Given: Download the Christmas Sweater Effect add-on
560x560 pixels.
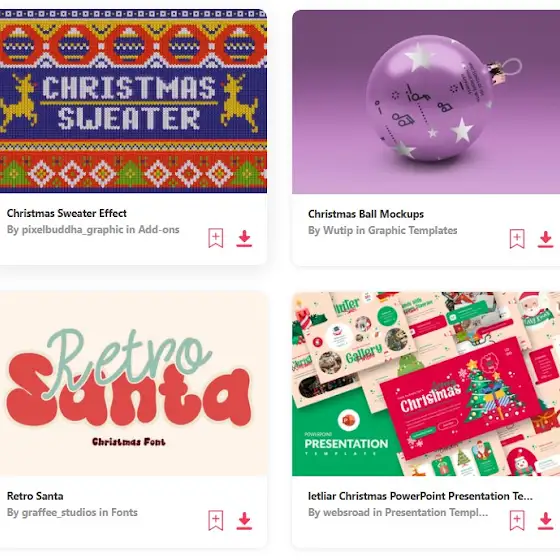Looking at the screenshot, I should (244, 238).
